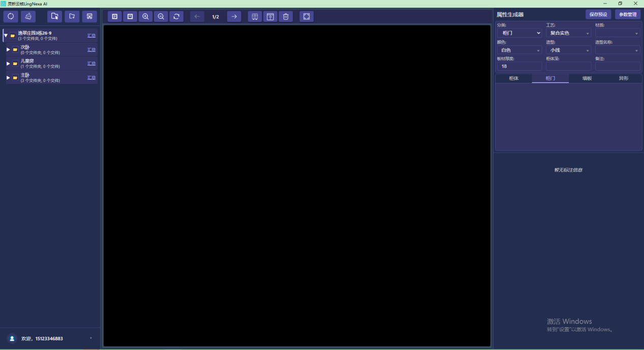
Task: Click the 备注 input field
Action: pyautogui.click(x=618, y=66)
